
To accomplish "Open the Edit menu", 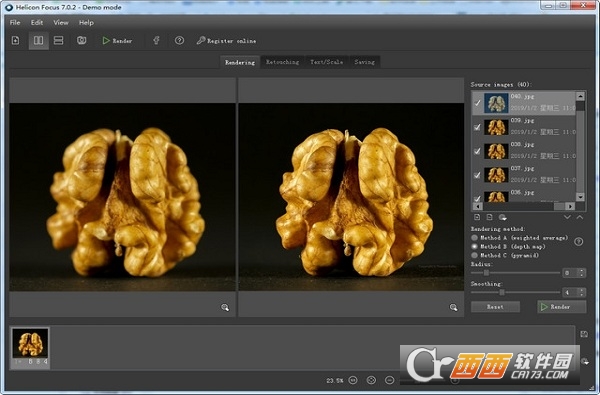I will [x=37, y=23].
